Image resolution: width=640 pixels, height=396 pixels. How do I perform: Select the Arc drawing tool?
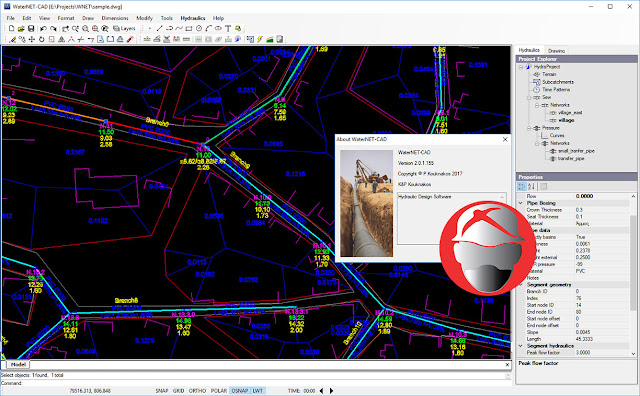point(209,29)
